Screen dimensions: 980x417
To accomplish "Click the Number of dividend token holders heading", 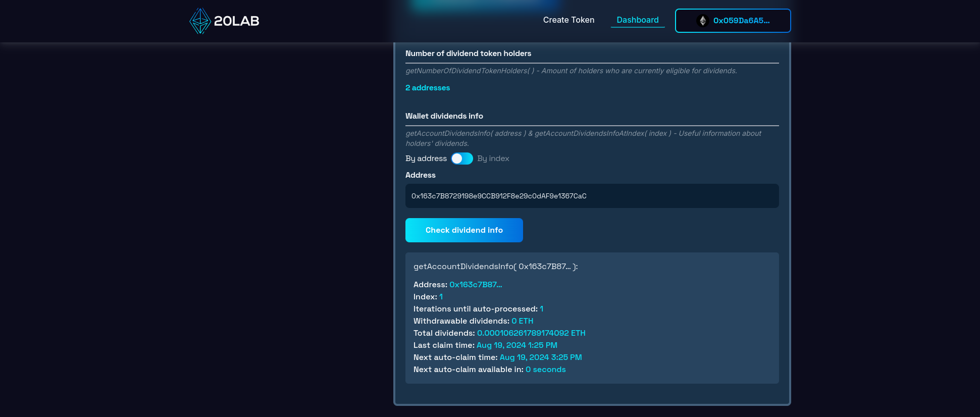I will pos(468,54).
